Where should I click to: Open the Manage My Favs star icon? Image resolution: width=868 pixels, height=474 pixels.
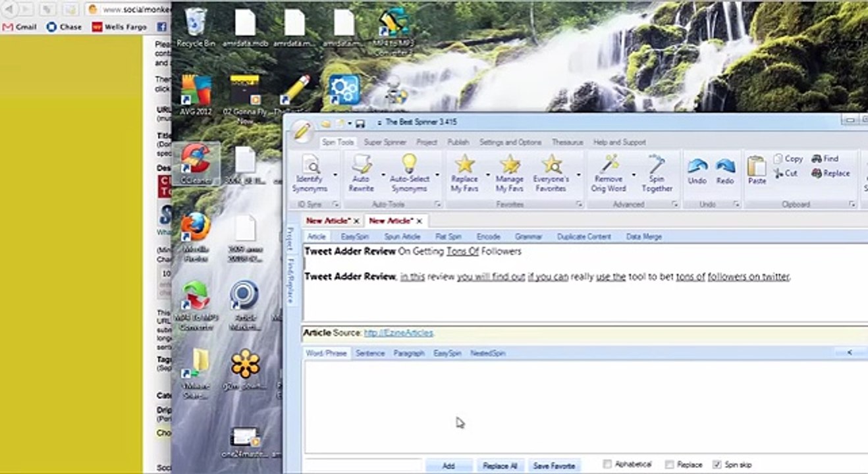pos(510,164)
